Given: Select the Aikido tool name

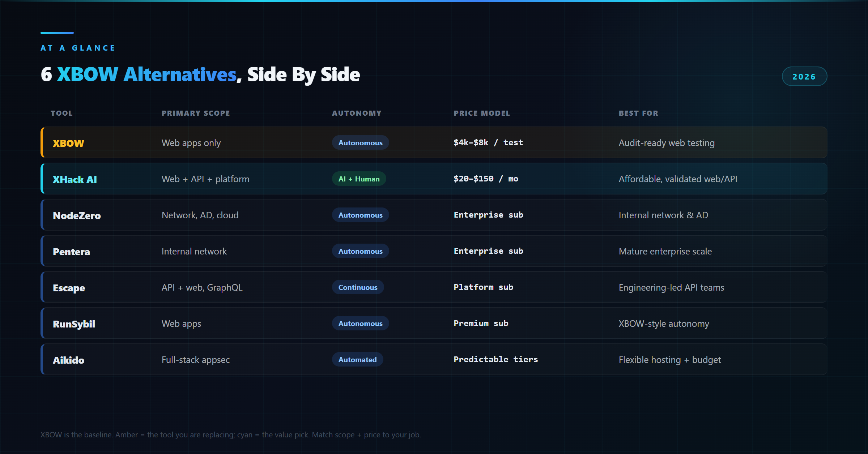Looking at the screenshot, I should click(x=68, y=360).
